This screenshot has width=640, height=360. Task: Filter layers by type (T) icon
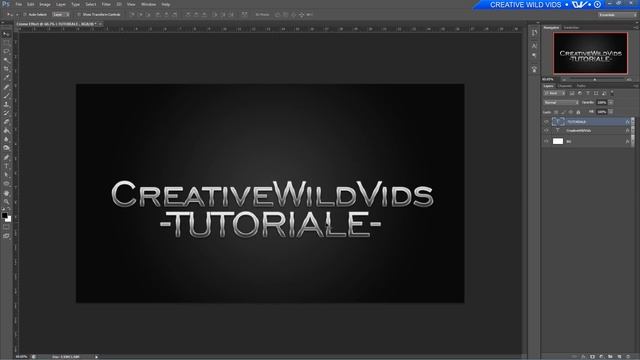click(x=588, y=93)
